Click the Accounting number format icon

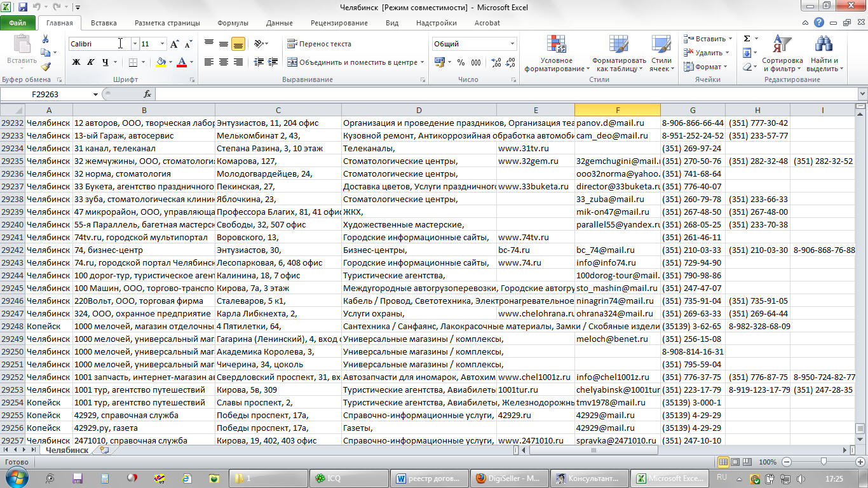(x=439, y=62)
